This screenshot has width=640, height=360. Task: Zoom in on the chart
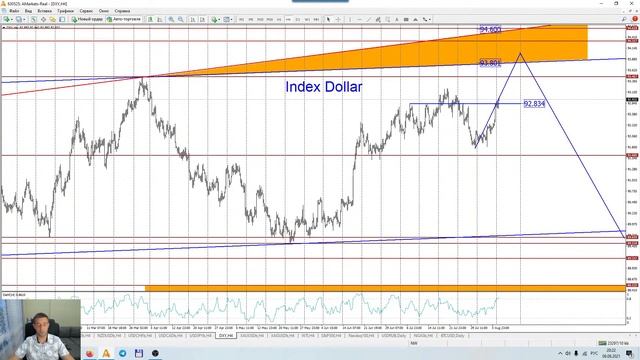coord(171,19)
